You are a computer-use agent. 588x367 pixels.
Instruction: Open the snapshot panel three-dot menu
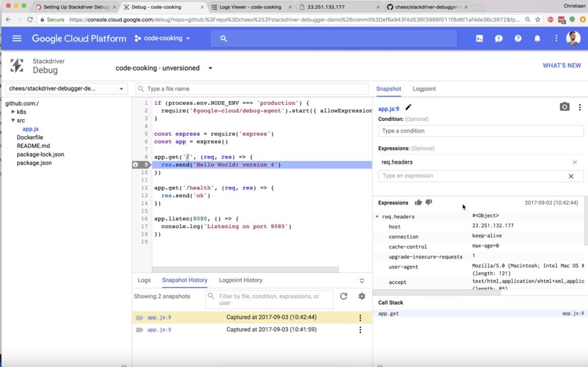[x=580, y=107]
